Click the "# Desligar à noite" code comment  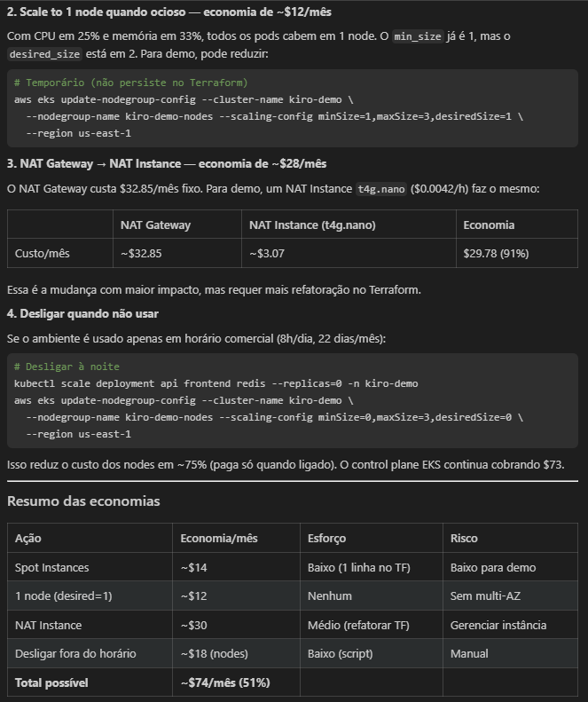click(67, 367)
